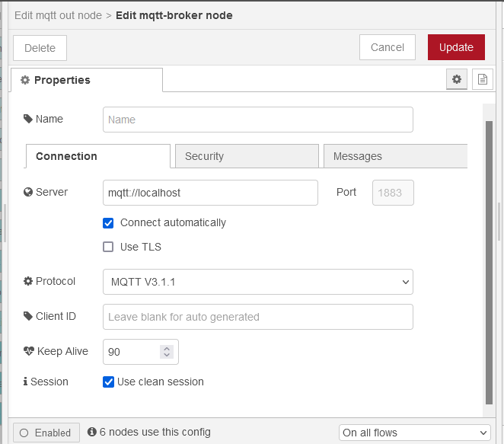
Task: Switch to the Messages tab
Action: point(394,156)
